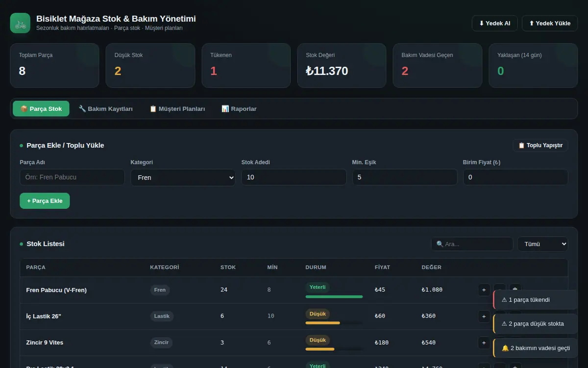Screen dimensions: 588x368
Task: Click the '1 parça tükendi' notification
Action: tap(535, 300)
